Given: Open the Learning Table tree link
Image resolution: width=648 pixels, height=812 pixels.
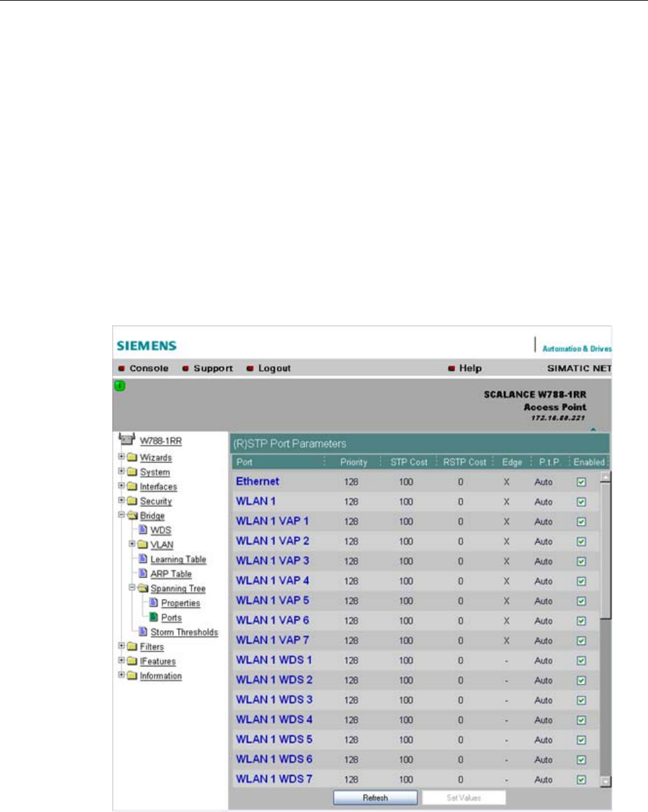Looking at the screenshot, I should tap(178, 559).
